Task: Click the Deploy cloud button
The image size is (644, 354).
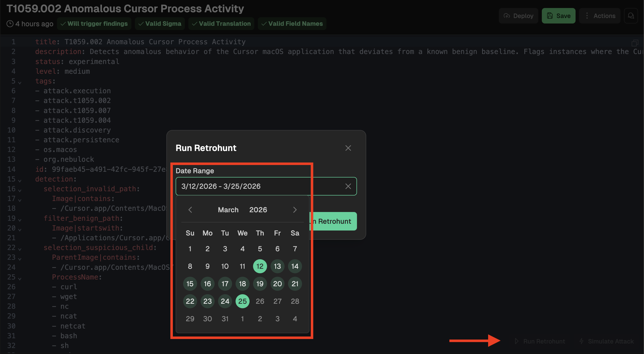Action: click(518, 16)
